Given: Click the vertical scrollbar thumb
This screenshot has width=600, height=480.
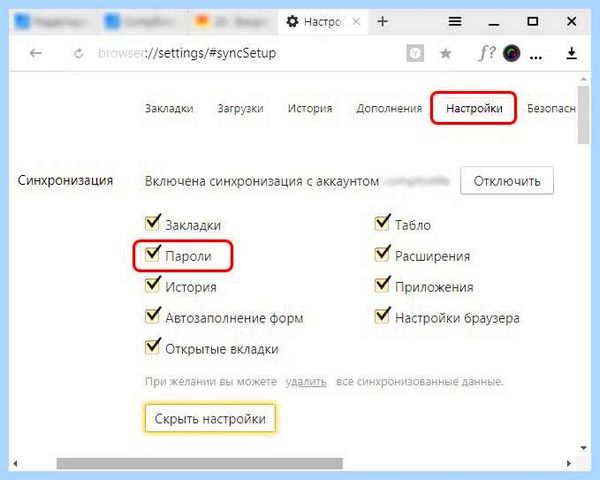Looking at the screenshot, I should (x=584, y=114).
